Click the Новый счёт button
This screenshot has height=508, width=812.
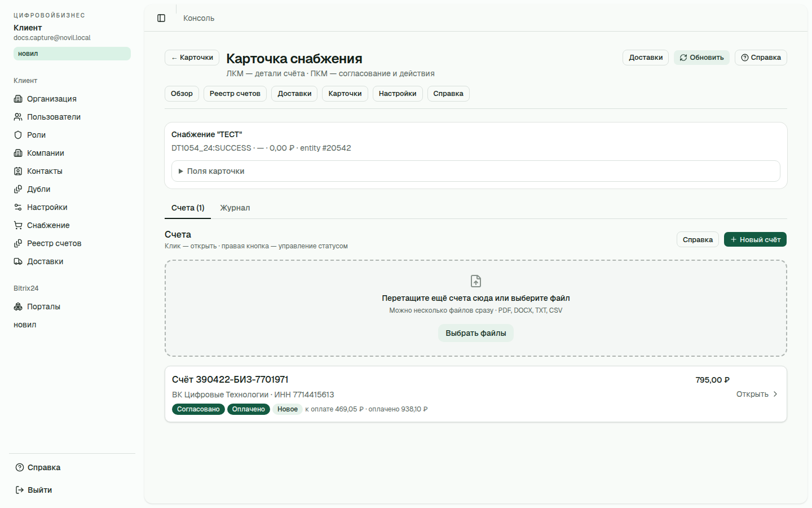tap(755, 240)
